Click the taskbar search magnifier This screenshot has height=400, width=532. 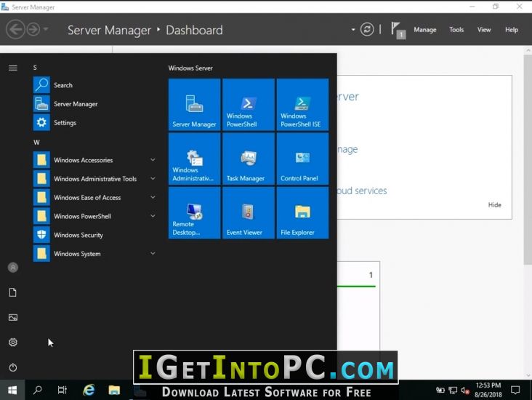(x=38, y=390)
